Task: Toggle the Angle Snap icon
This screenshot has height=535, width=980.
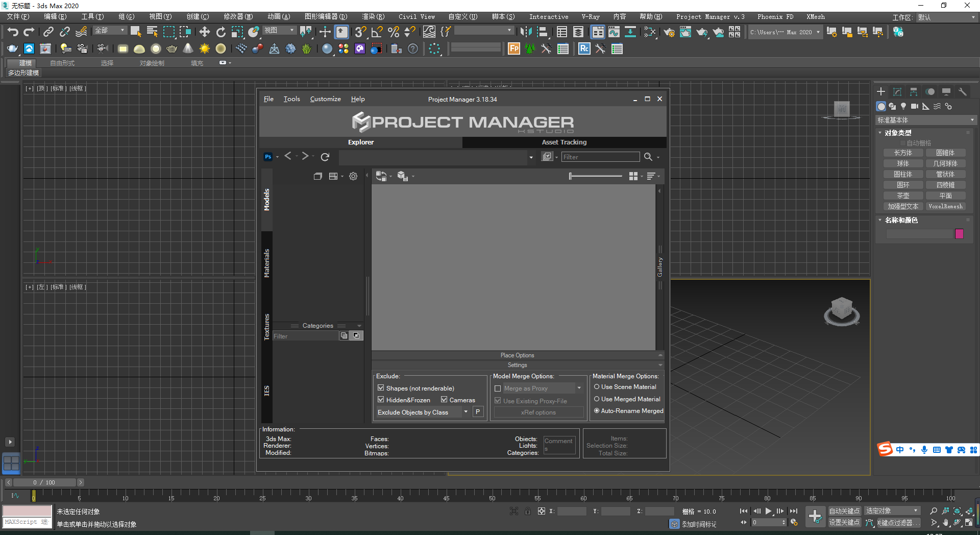Action: (377, 32)
